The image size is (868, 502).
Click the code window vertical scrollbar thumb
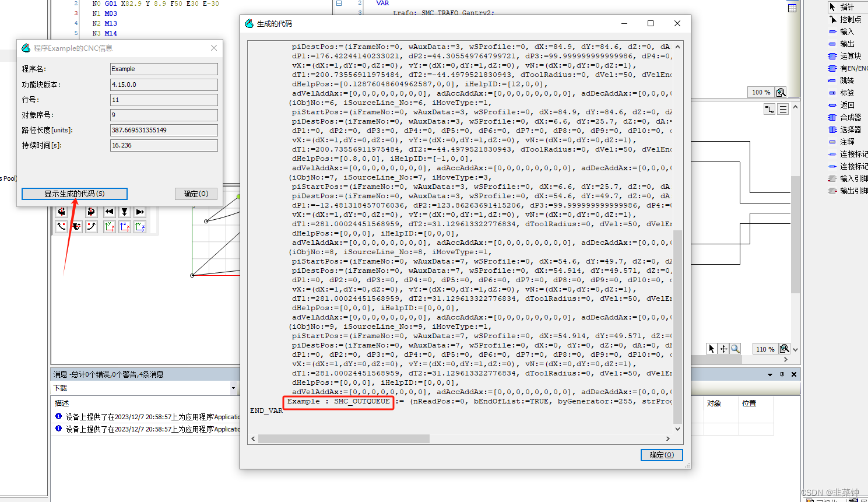(x=677, y=327)
